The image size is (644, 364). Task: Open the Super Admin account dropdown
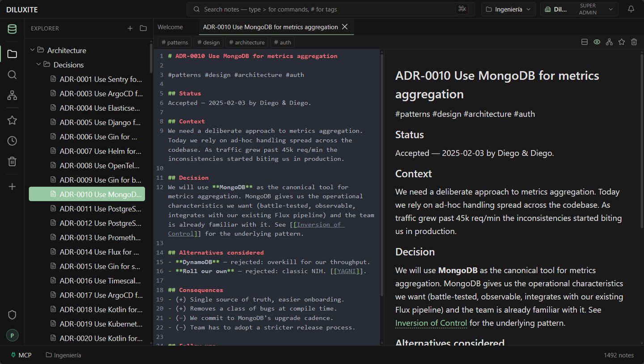tap(579, 9)
